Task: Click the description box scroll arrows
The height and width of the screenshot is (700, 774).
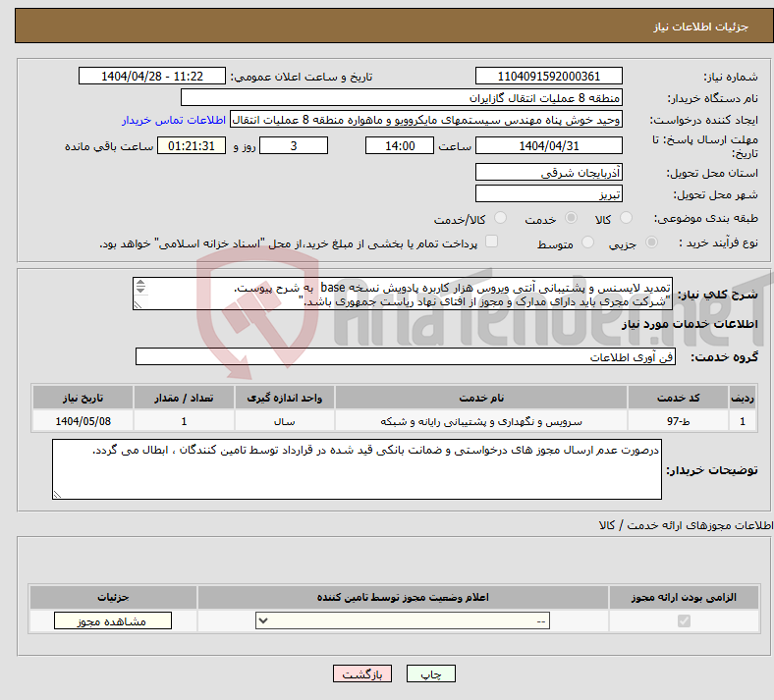Action: (140, 286)
